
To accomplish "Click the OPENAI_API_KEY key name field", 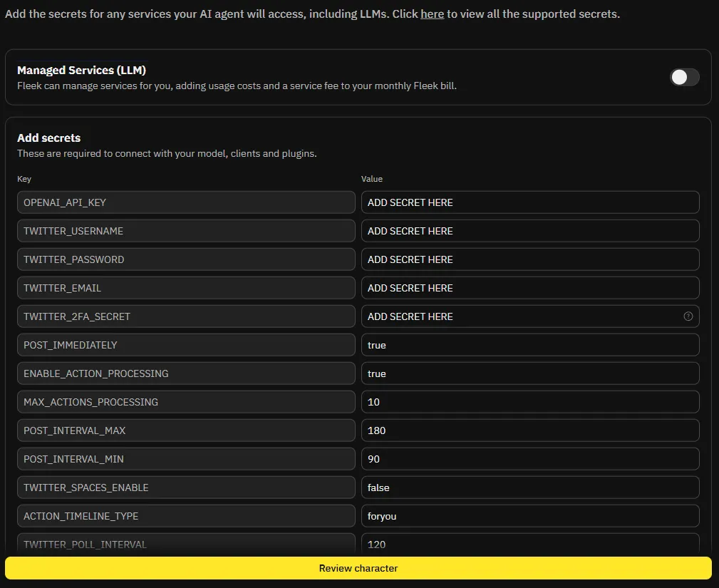I will [185, 202].
